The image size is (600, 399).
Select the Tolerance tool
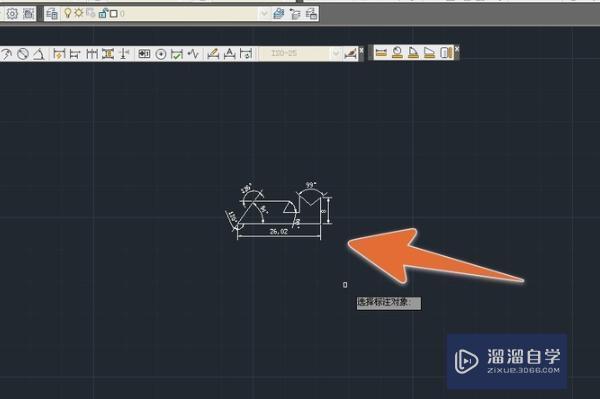144,54
